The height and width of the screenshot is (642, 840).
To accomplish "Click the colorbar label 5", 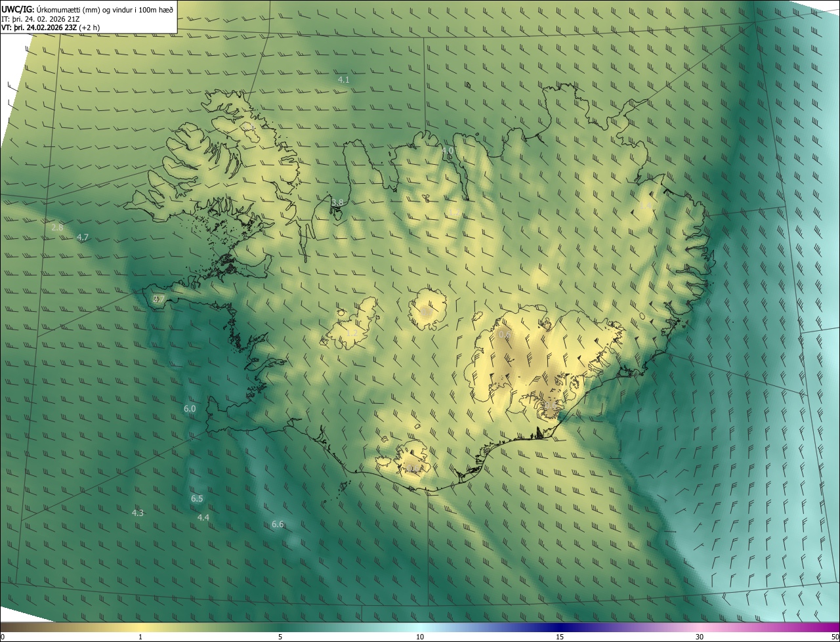I will pos(280,637).
